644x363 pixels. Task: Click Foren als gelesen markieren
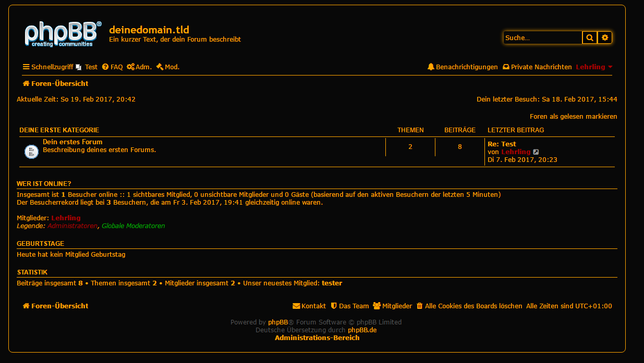coord(573,117)
